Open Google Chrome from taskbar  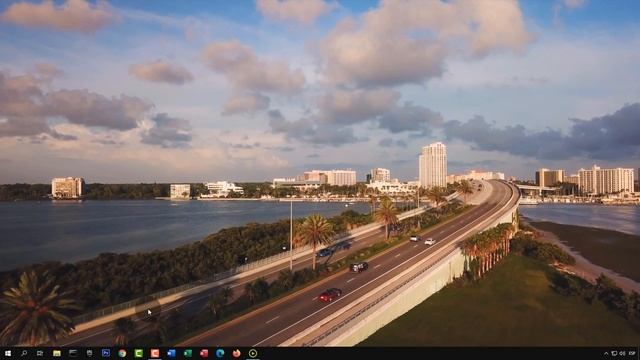click(x=122, y=353)
